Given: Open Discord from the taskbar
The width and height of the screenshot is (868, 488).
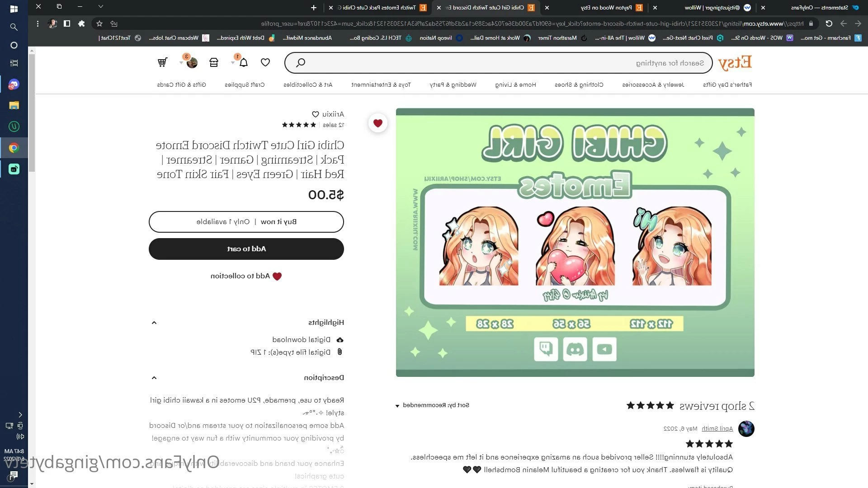Looking at the screenshot, I should 14,84.
